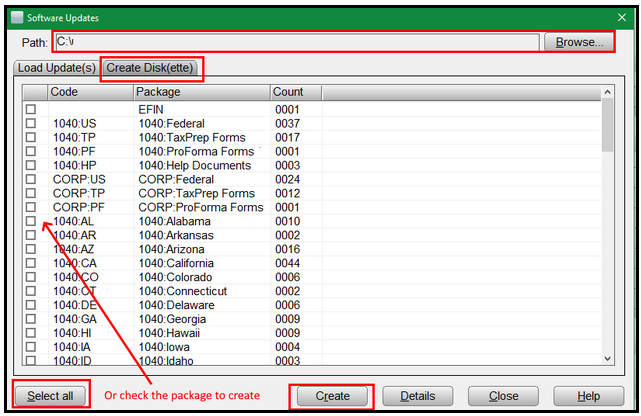Viewport: 641px width, 416px height.
Task: Check the 1040:Hawaii package box
Action: [x=31, y=333]
